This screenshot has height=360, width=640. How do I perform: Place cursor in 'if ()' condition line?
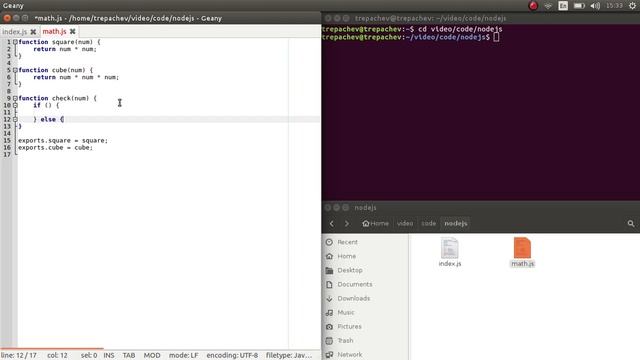tap(46, 105)
